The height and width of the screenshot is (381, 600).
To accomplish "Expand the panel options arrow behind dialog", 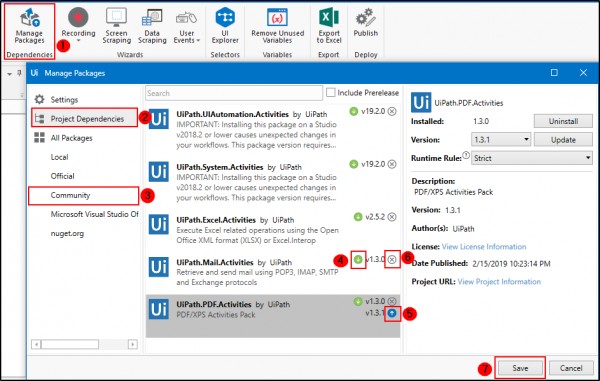I will [x=10, y=74].
